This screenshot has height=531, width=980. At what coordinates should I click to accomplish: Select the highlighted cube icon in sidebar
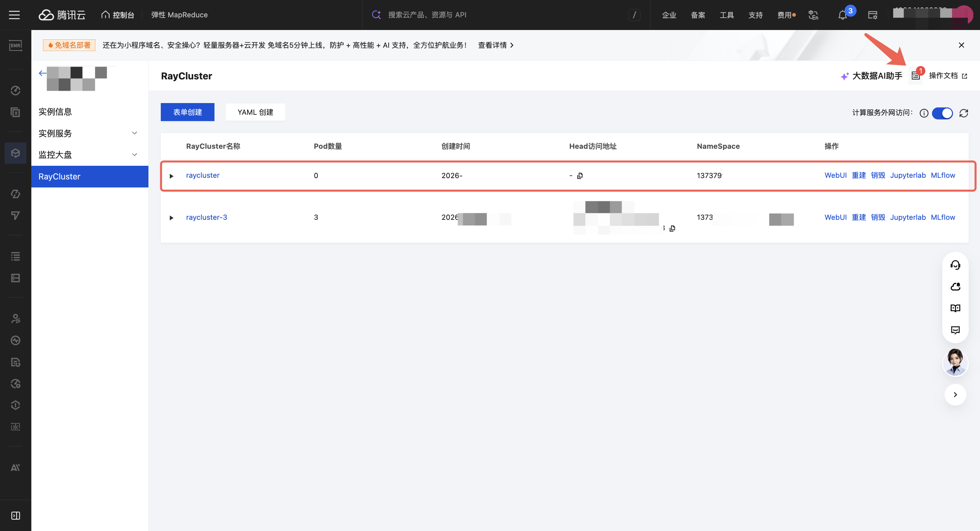pos(16,153)
